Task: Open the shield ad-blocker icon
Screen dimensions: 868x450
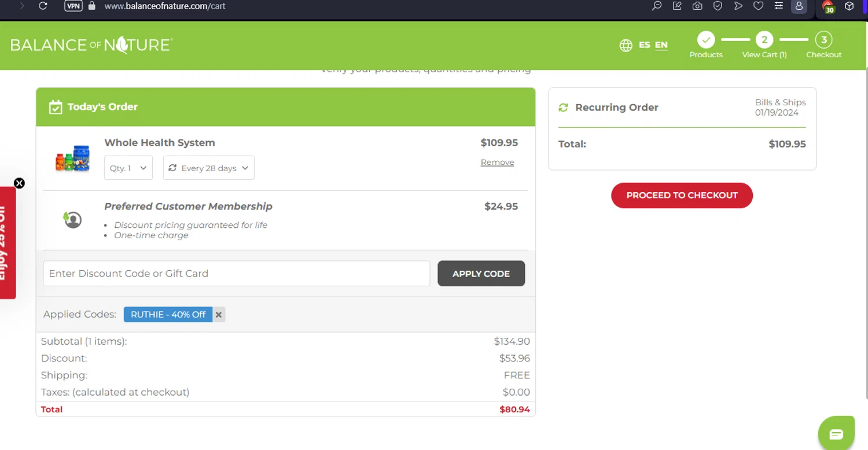Action: 718,6
